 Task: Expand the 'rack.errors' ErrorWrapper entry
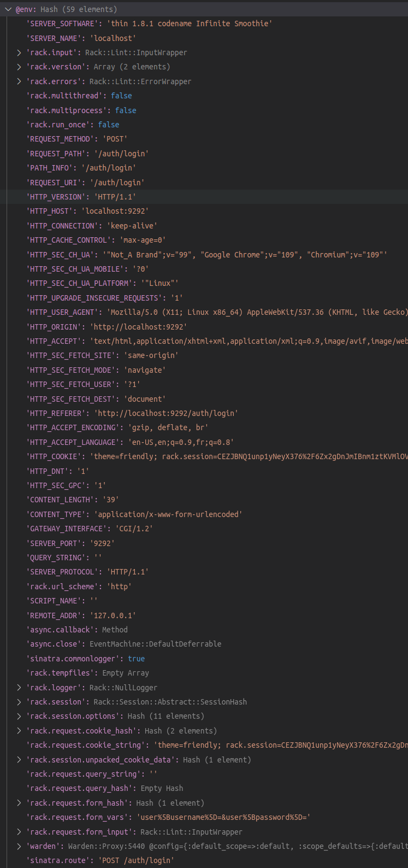click(19, 81)
